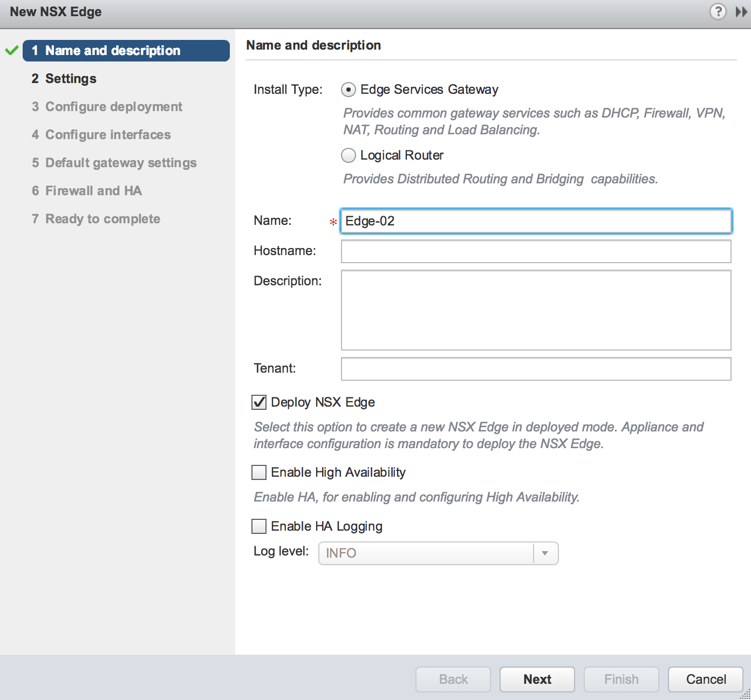Select Edge Services Gateway install type

coord(349,90)
